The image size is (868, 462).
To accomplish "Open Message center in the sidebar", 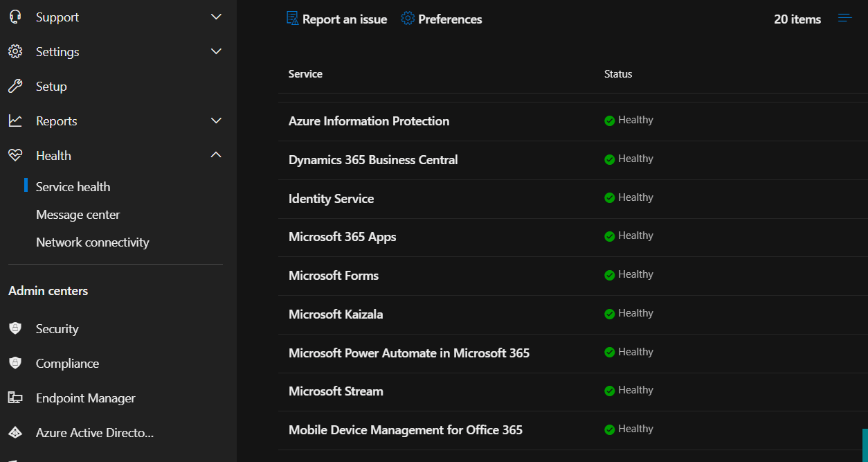I will click(x=78, y=215).
